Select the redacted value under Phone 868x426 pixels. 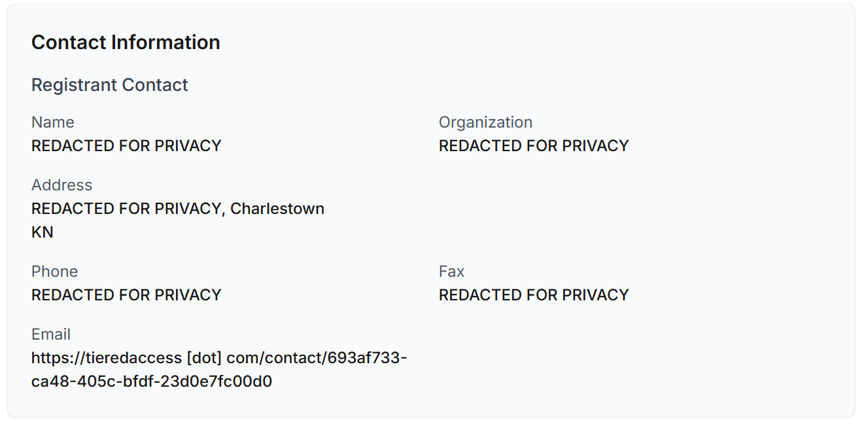coord(126,295)
